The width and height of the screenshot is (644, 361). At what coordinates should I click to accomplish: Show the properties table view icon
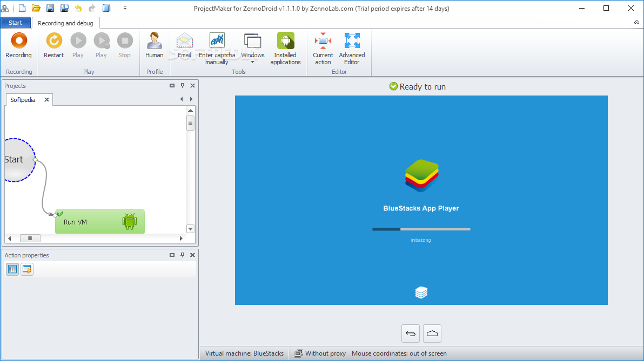pos(12,269)
